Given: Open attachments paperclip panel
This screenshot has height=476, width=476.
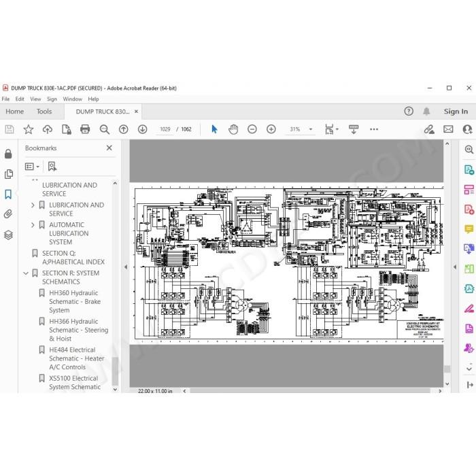Looking at the screenshot, I should tap(8, 214).
